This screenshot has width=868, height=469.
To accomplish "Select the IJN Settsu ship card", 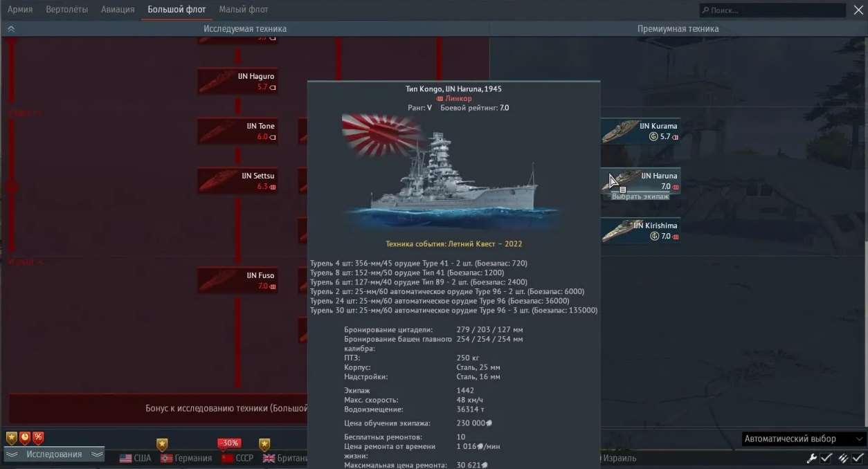I will (x=237, y=181).
